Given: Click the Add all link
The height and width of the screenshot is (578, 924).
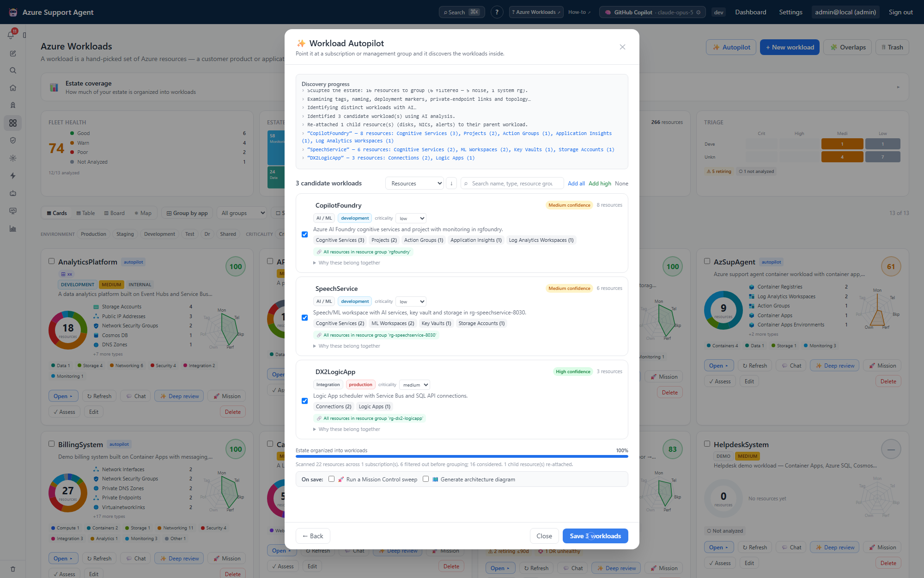Looking at the screenshot, I should (576, 184).
